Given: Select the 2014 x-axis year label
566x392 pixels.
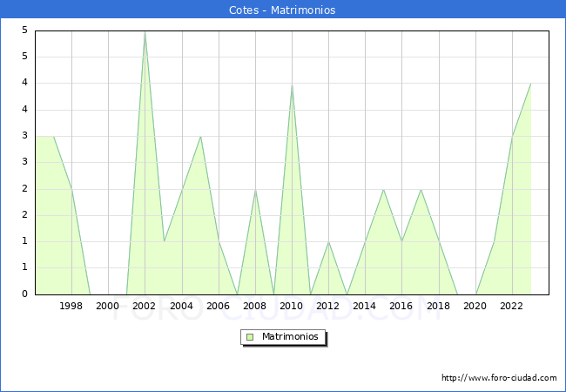Looking at the screenshot, I should tap(365, 306).
